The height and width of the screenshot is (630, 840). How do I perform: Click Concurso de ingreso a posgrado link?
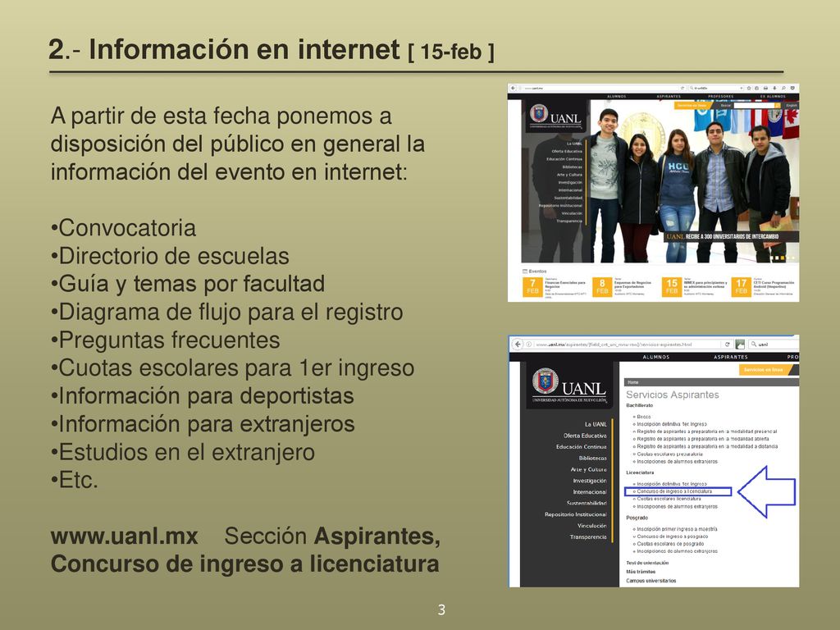[673, 536]
